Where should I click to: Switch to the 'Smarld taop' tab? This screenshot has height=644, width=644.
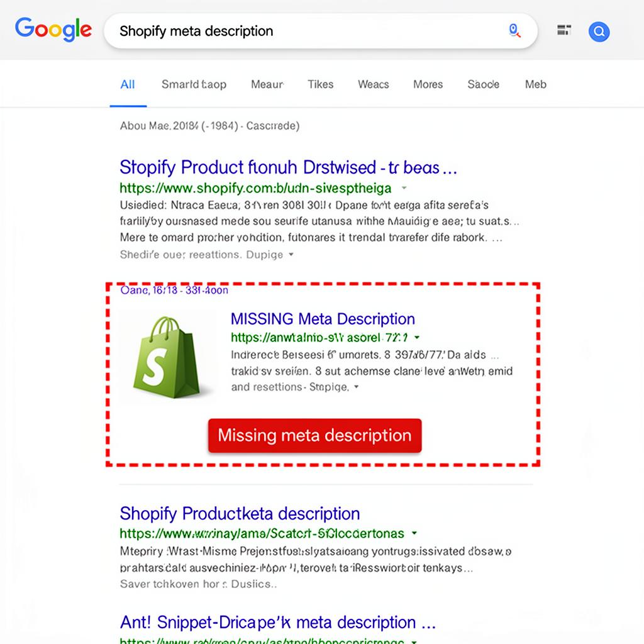pos(194,85)
